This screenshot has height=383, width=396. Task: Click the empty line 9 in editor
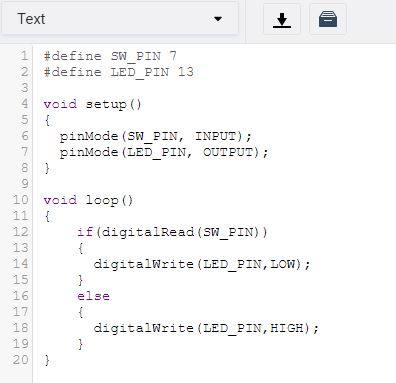pyautogui.click(x=213, y=184)
